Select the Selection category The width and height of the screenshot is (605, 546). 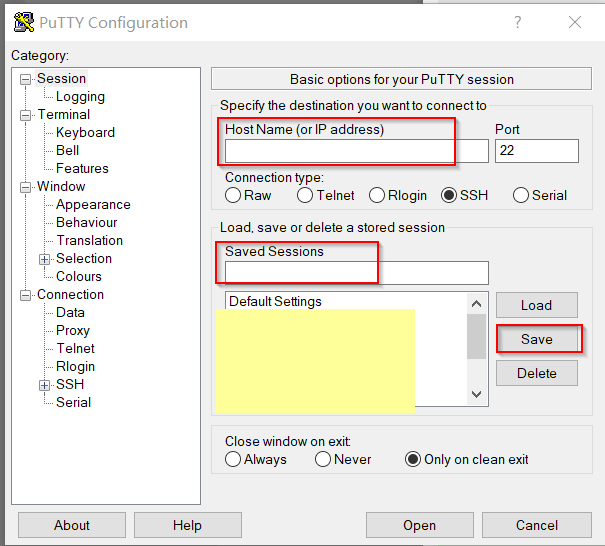tap(84, 259)
